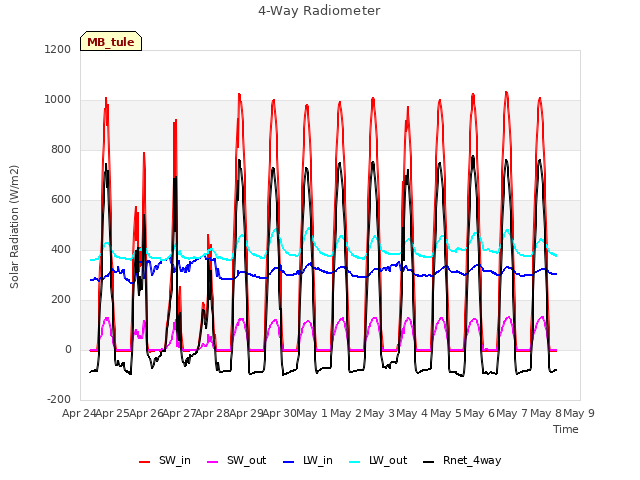Click the black Rnet_4way legend color marker
Image resolution: width=640 pixels, height=480 pixels.
[x=429, y=462]
